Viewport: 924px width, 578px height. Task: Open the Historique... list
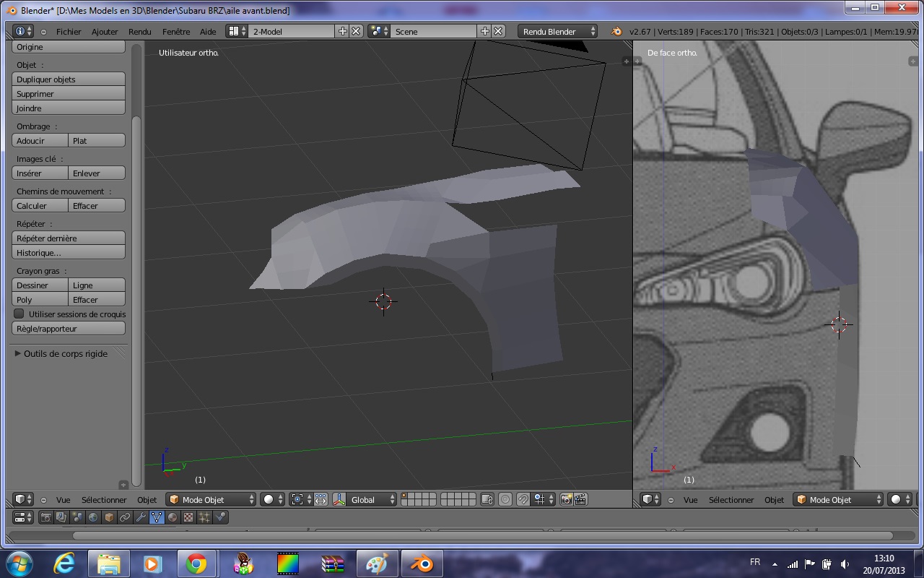(69, 253)
